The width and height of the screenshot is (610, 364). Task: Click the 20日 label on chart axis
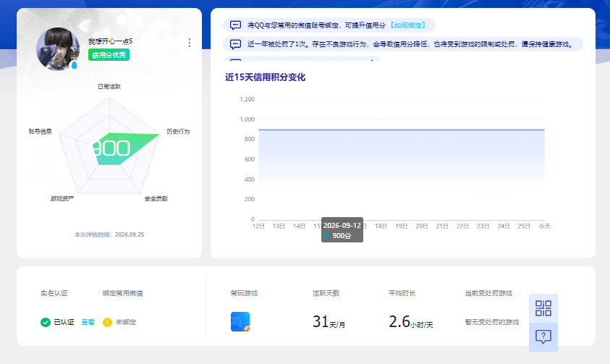coord(422,226)
